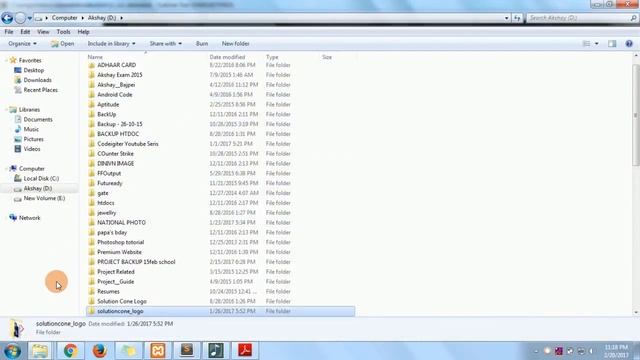Open the view options dropdown arrow
The height and width of the screenshot is (360, 640).
596,44
